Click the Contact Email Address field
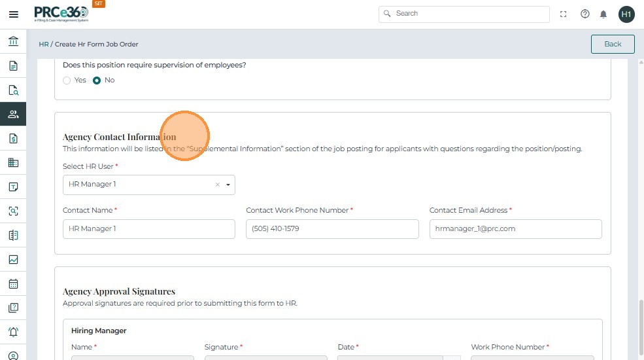The height and width of the screenshot is (360, 644). (515, 229)
